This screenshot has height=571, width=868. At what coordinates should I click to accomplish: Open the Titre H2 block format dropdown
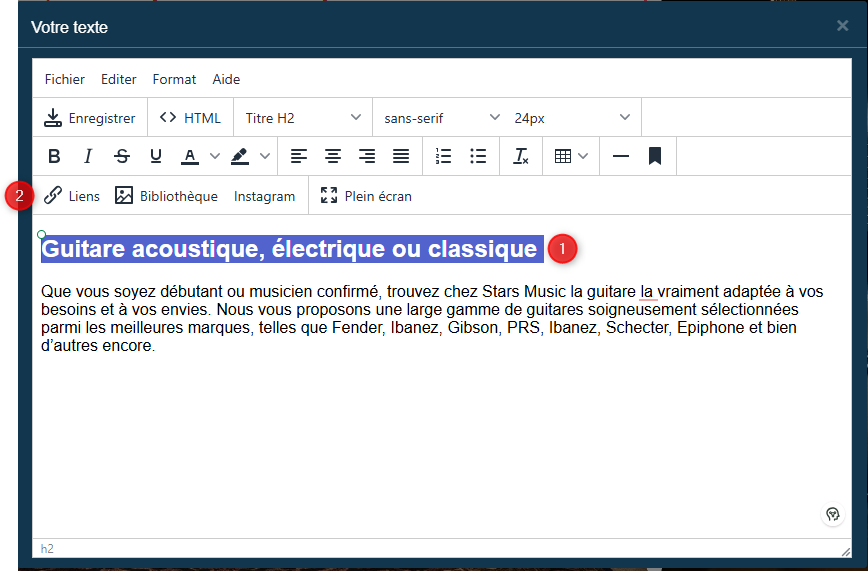303,118
